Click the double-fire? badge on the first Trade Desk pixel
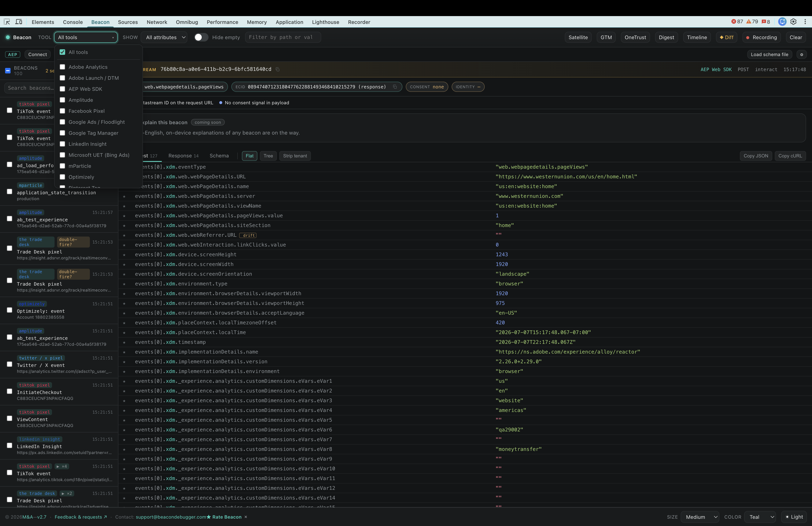This screenshot has width=812, height=526. [x=73, y=242]
